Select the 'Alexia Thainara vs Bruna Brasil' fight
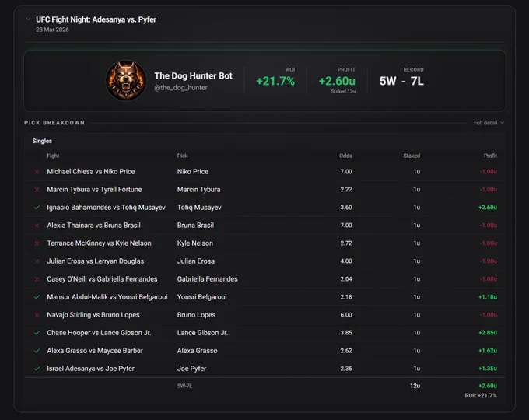Viewport: 529px width, 420px height. click(x=94, y=226)
